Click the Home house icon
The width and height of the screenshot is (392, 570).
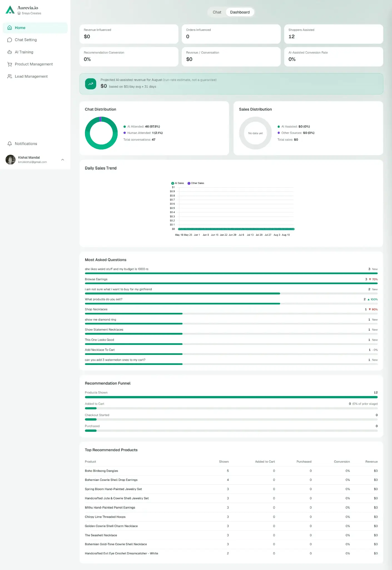(10, 28)
